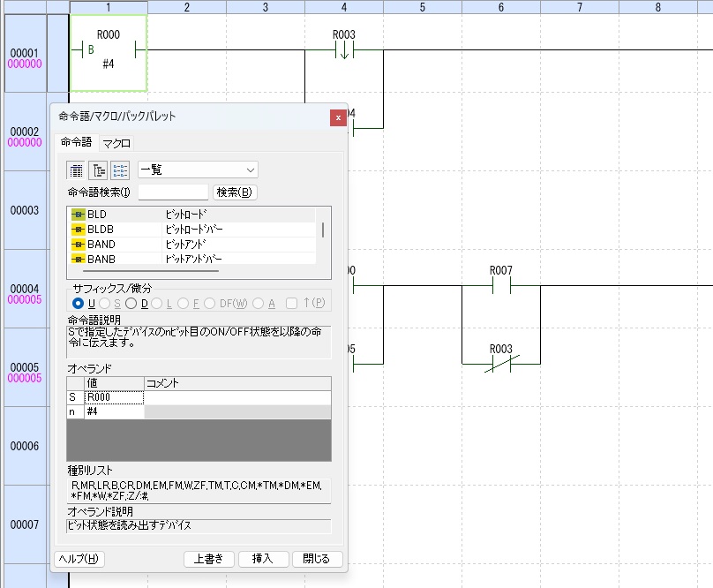The width and height of the screenshot is (713, 588).
Task: Select the BANB instruction icon
Action: [78, 260]
